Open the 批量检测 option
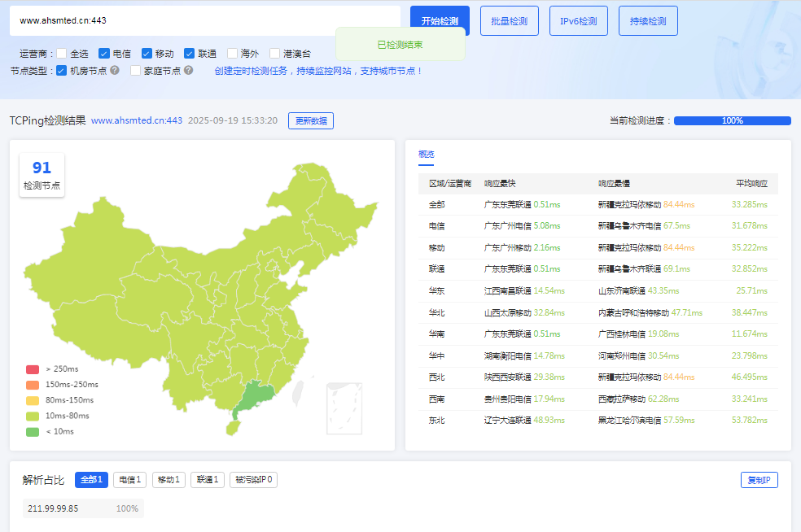Screen dimensions: 801x532 [509, 21]
